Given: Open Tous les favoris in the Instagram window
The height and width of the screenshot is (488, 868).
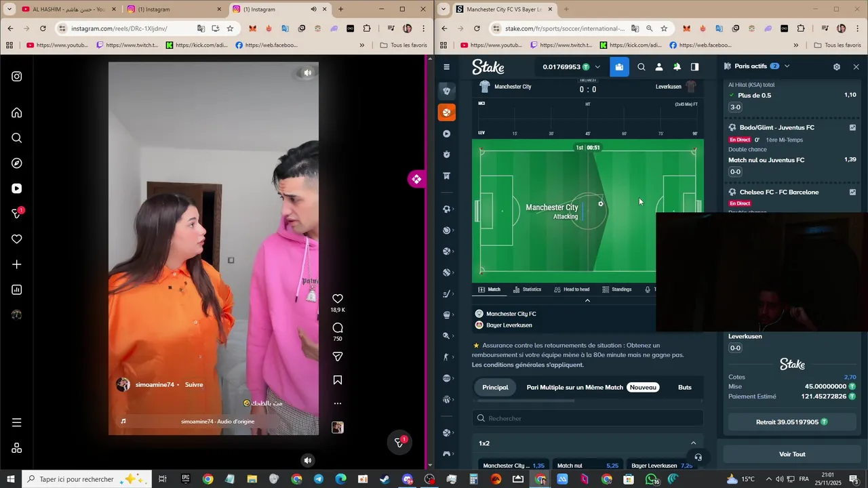Looking at the screenshot, I should [x=404, y=45].
